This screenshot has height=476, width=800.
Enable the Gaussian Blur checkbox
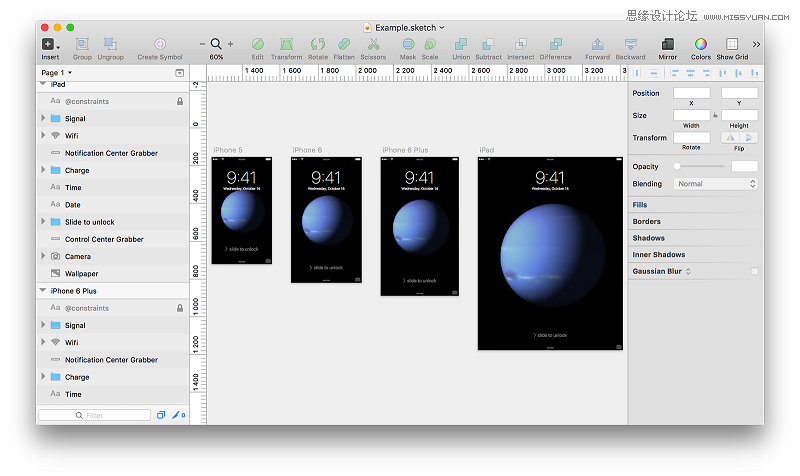tap(754, 271)
